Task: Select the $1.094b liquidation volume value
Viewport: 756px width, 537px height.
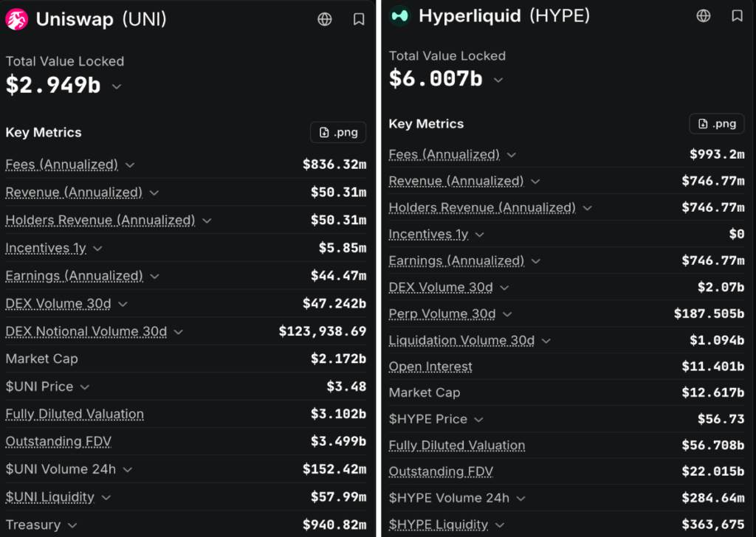Action: 717,341
